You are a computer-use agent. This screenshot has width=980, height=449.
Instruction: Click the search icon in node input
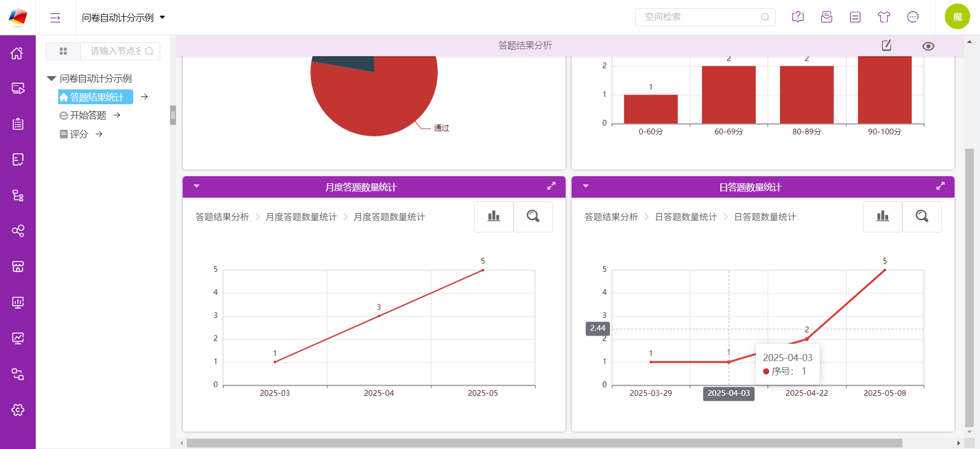pos(149,51)
